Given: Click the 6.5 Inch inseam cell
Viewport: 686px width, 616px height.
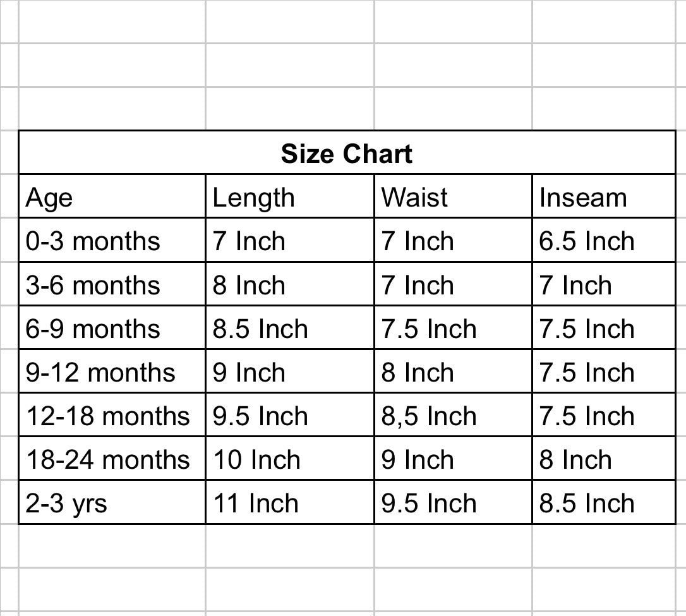Looking at the screenshot, I should [x=604, y=239].
